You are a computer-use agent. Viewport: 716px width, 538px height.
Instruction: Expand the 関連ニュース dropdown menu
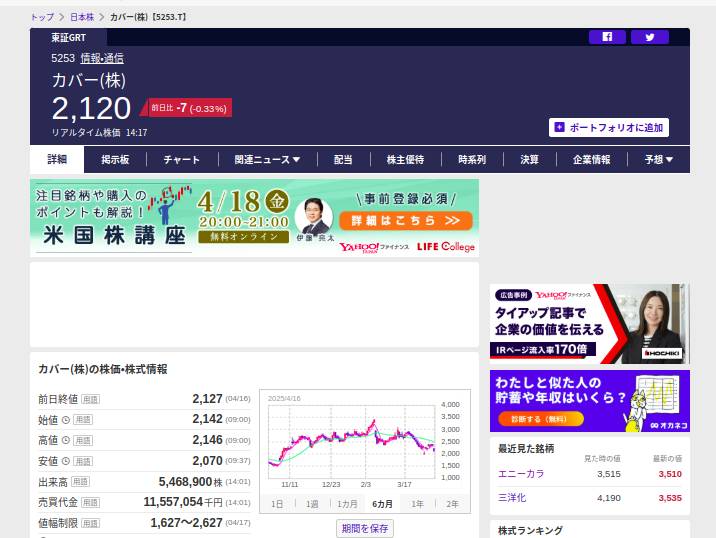point(267,160)
